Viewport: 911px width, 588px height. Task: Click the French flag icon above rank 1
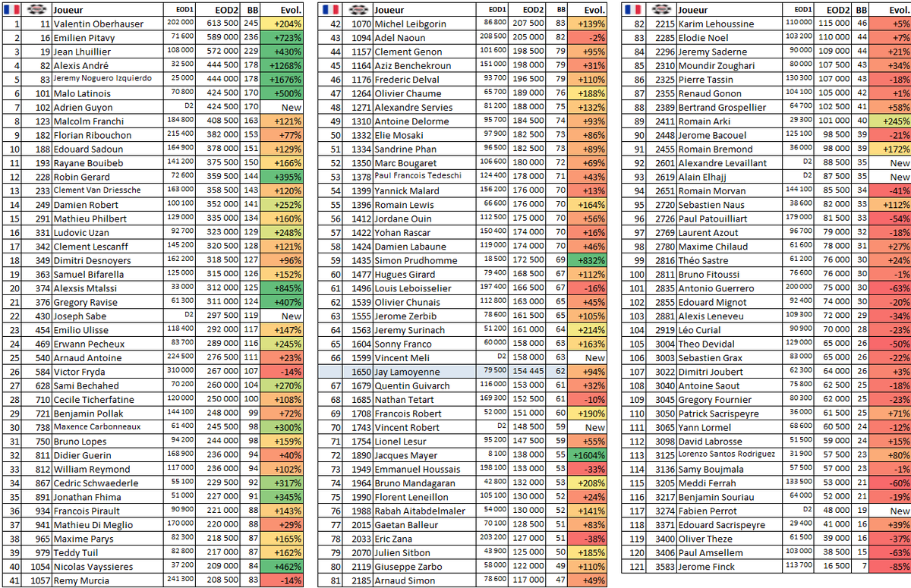11,10
